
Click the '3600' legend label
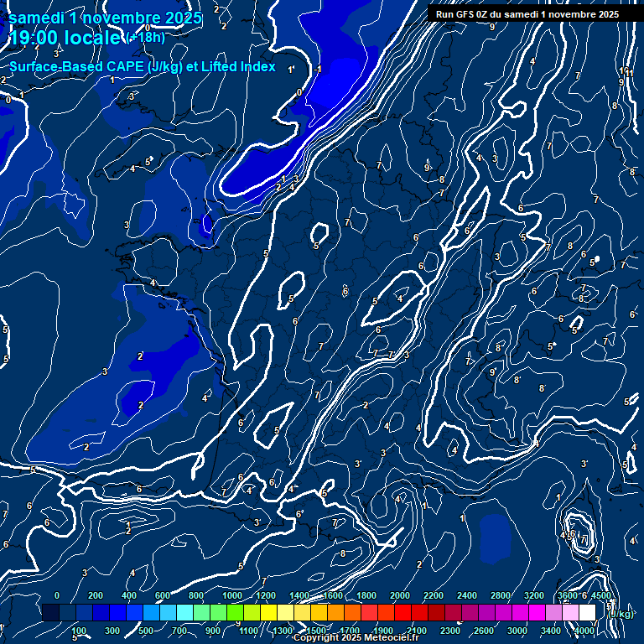[568, 595]
